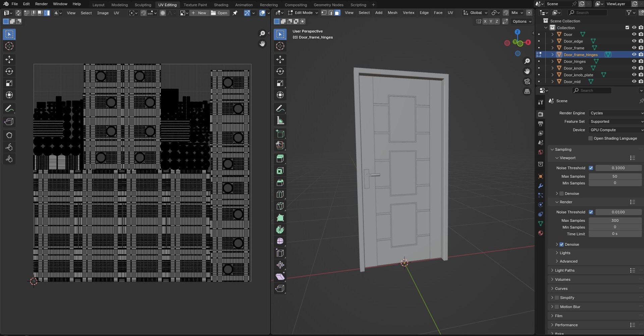
Task: Disable Render Denoise checkbox
Action: point(561,245)
